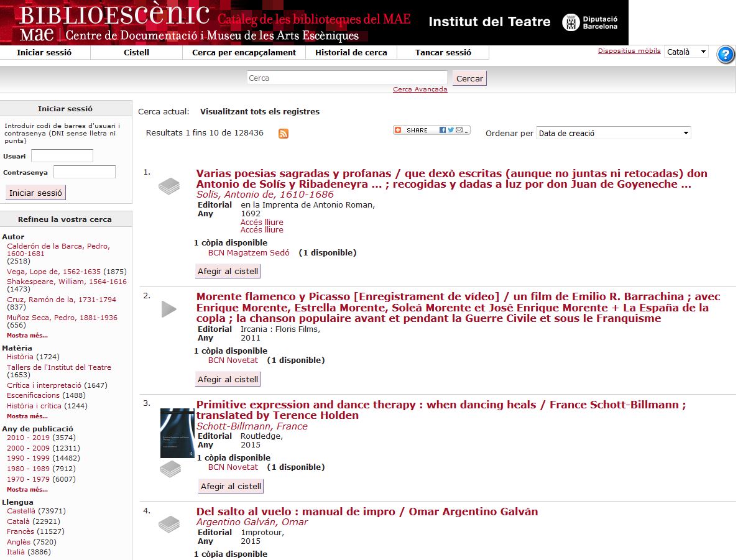The image size is (738, 560).
Task: Filter by author Cruz, Ramón de la
Action: point(61,300)
